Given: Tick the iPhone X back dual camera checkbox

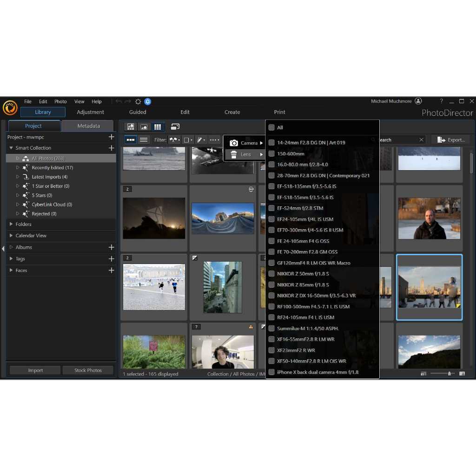Looking at the screenshot, I should pos(271,372).
